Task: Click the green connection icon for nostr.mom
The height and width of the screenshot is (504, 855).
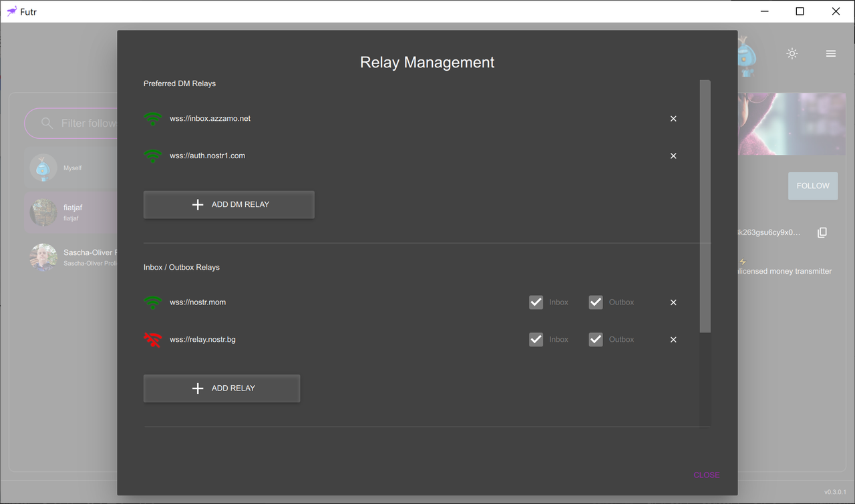Action: 153,302
